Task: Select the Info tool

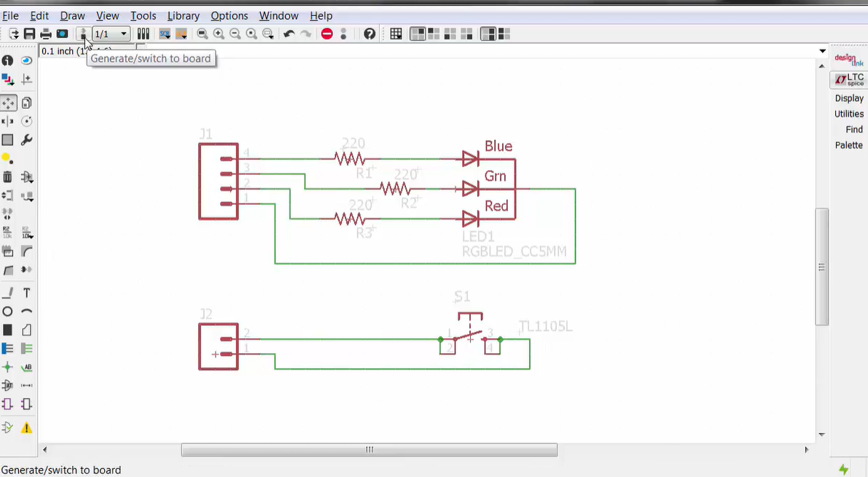Action: [8, 61]
